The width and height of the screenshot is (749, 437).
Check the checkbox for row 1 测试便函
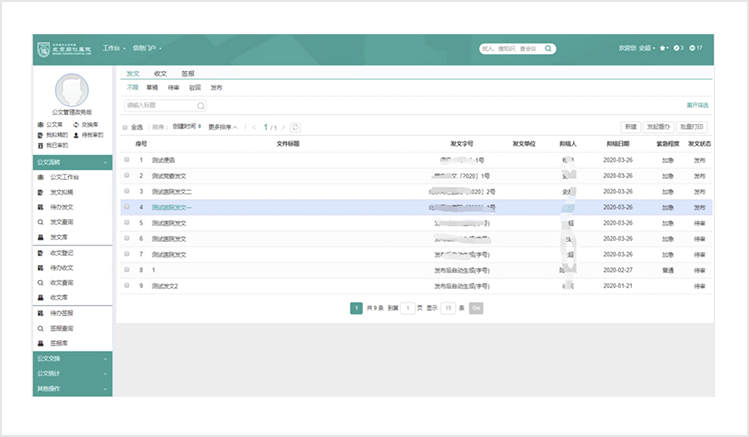pos(127,159)
